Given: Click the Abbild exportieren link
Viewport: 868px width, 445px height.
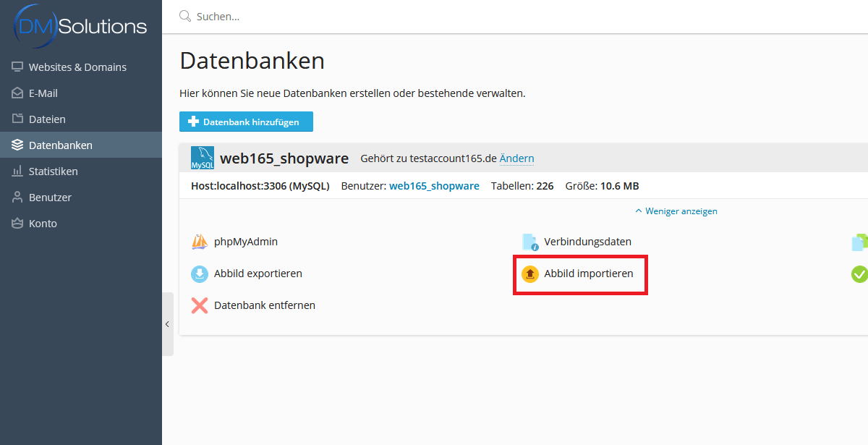Looking at the screenshot, I should coord(258,274).
